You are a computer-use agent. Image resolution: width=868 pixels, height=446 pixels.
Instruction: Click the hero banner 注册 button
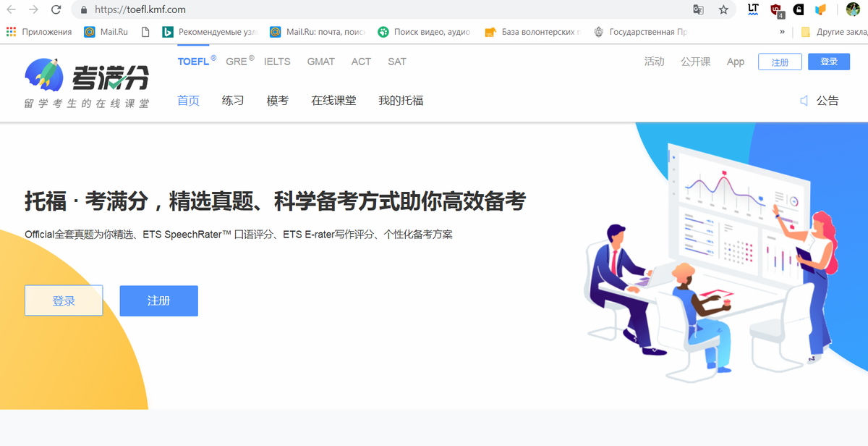point(158,300)
